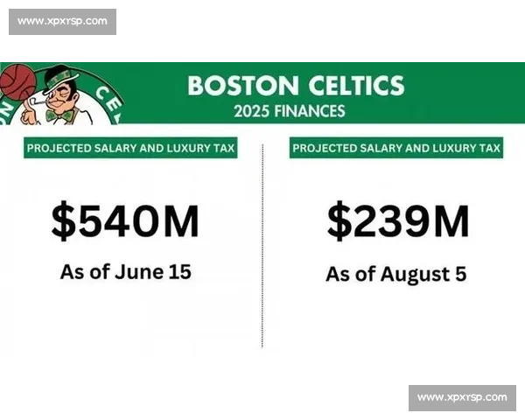
Task: Click the letters CE on the logo ring
Action: click(108, 100)
